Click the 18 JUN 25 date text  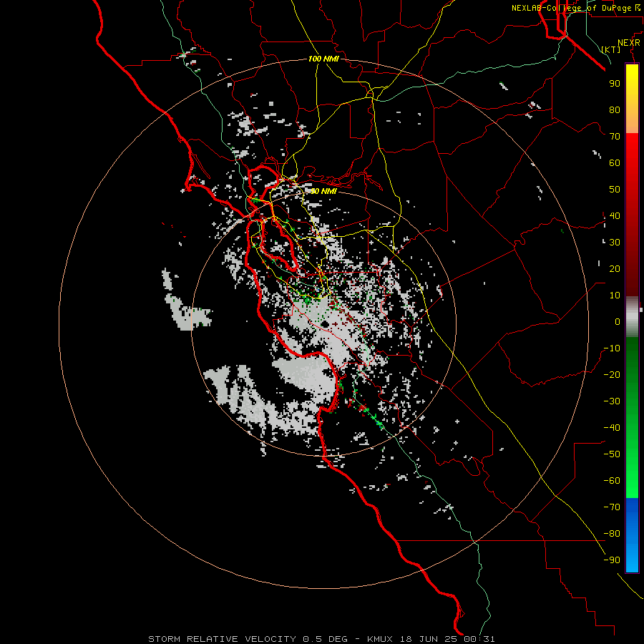coord(429,639)
